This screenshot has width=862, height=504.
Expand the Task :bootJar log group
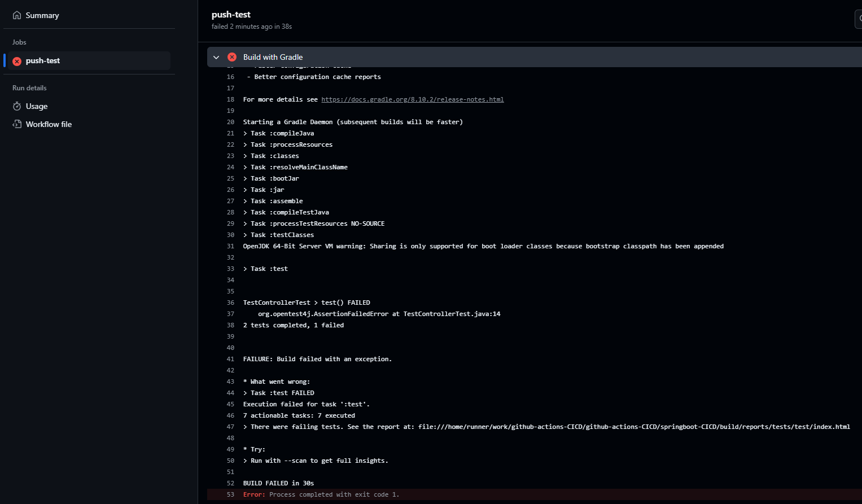(245, 178)
